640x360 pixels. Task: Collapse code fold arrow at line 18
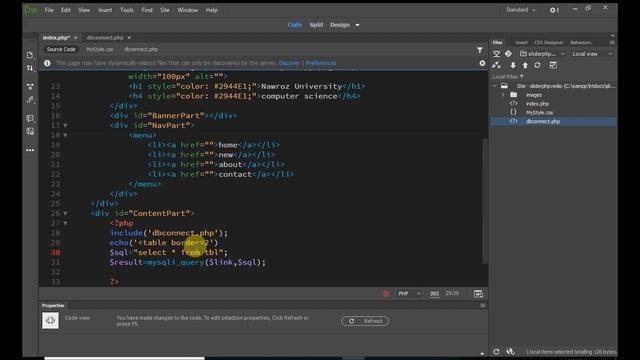(65, 136)
